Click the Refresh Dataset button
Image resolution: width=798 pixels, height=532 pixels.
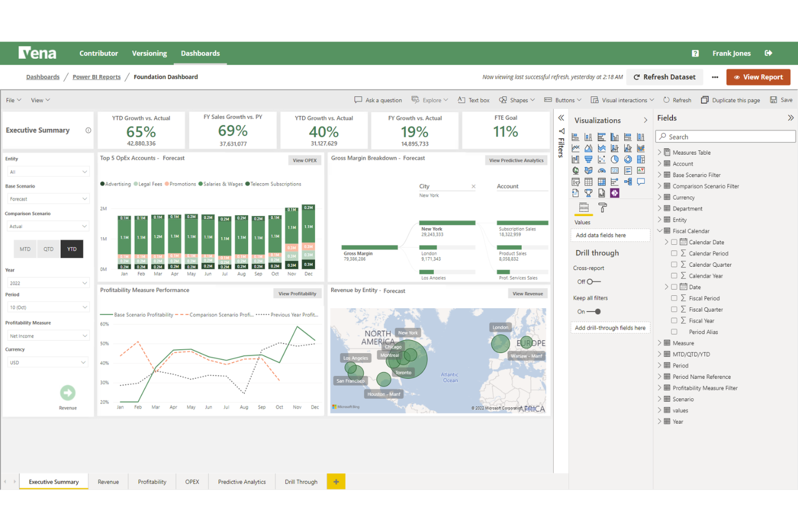pos(664,77)
